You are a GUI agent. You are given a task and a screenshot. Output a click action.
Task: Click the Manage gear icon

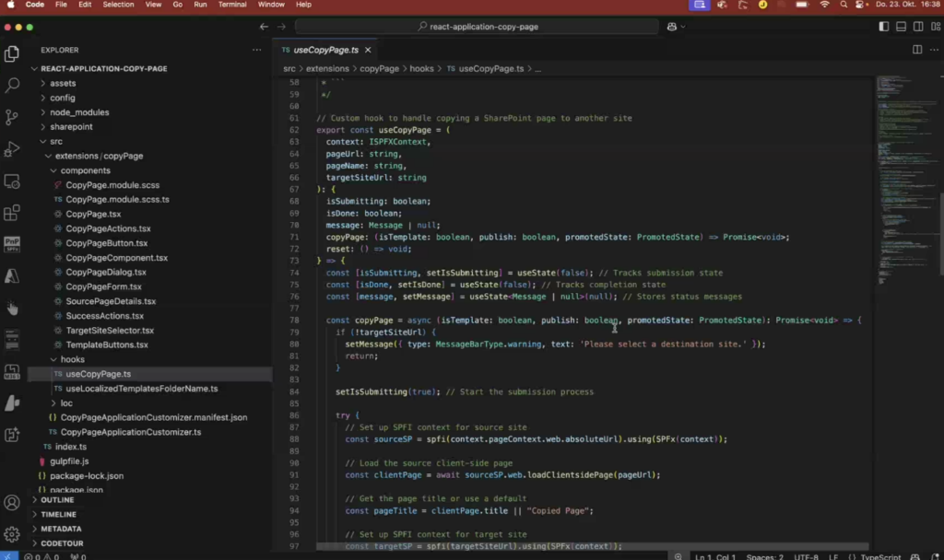12,534
